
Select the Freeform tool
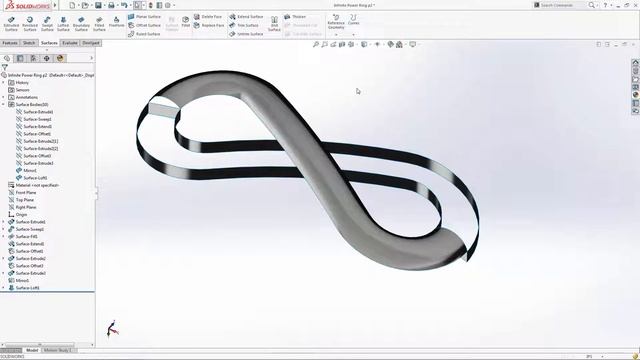click(116, 22)
